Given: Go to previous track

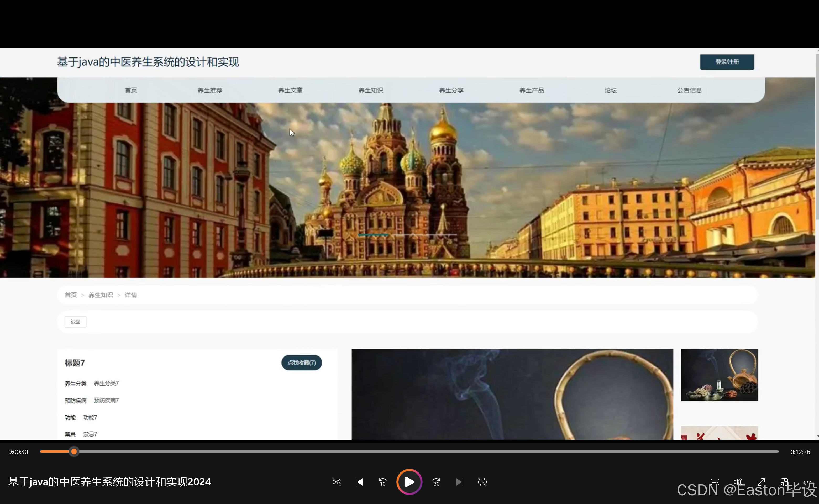Looking at the screenshot, I should [x=359, y=482].
